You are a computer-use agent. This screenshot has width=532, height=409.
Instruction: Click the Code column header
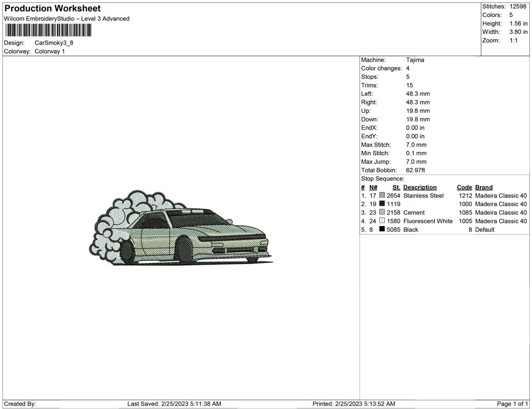[464, 187]
